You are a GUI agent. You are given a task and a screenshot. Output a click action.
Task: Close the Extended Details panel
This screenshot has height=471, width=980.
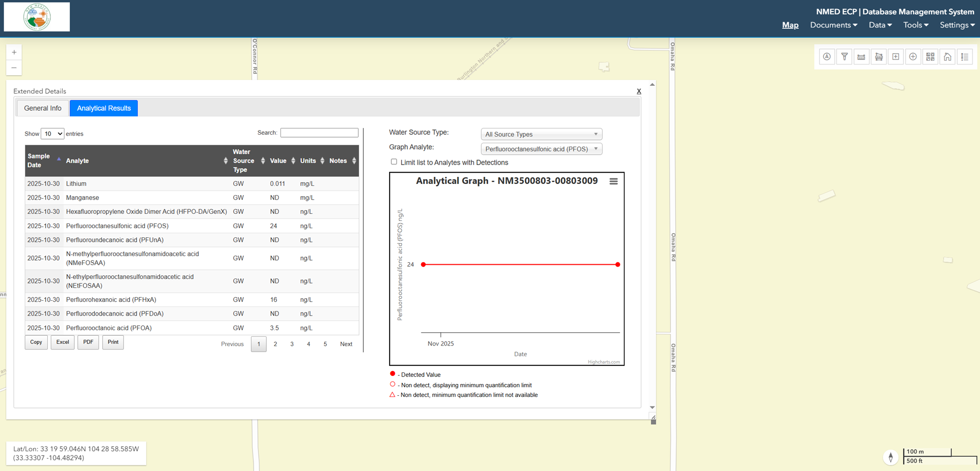pyautogui.click(x=639, y=91)
